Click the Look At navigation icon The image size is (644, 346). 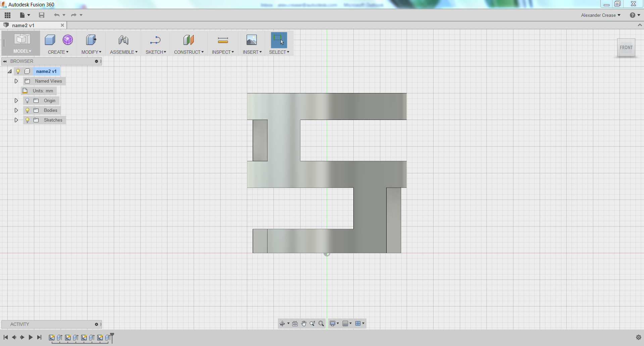295,323
